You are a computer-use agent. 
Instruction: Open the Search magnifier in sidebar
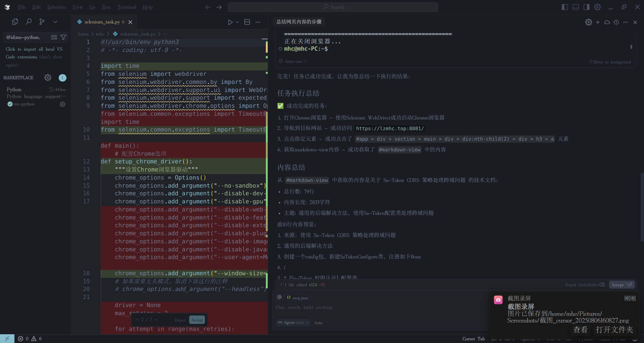coord(29,22)
